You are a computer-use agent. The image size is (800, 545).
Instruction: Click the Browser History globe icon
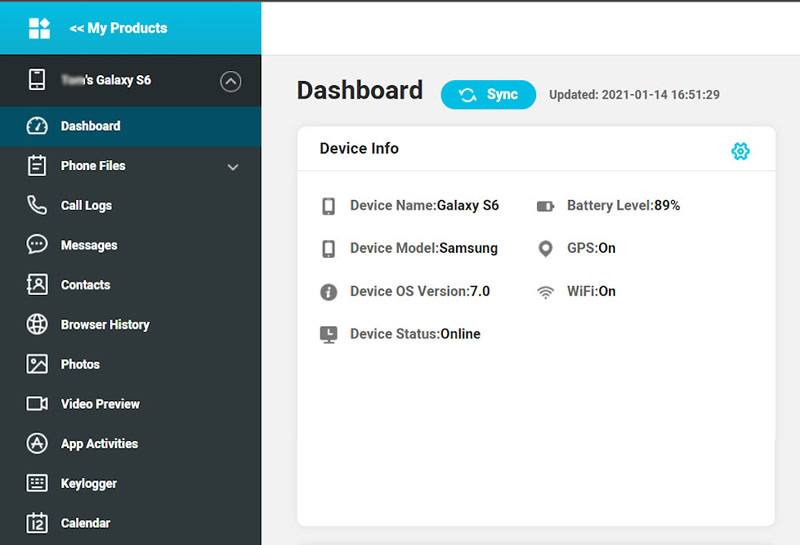(37, 324)
